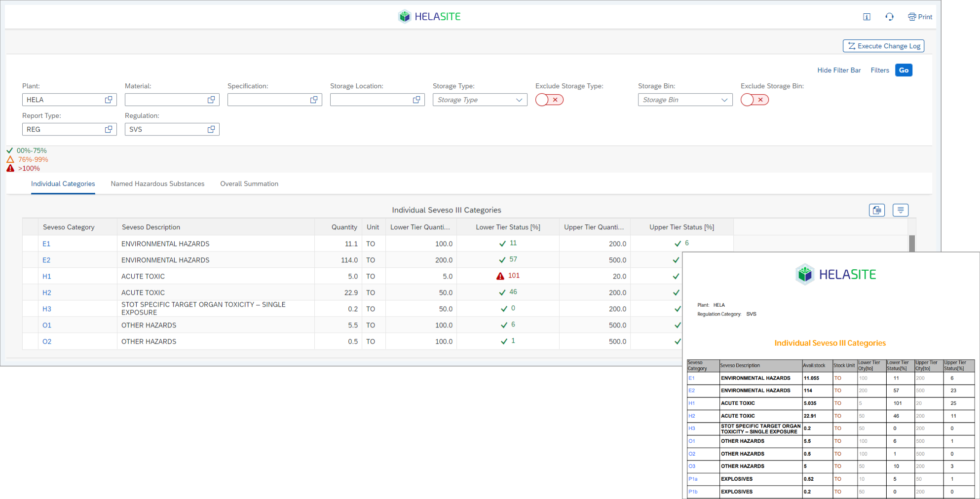Click the Seveso Category column header
Viewport: 980px width, 499px height.
77,227
